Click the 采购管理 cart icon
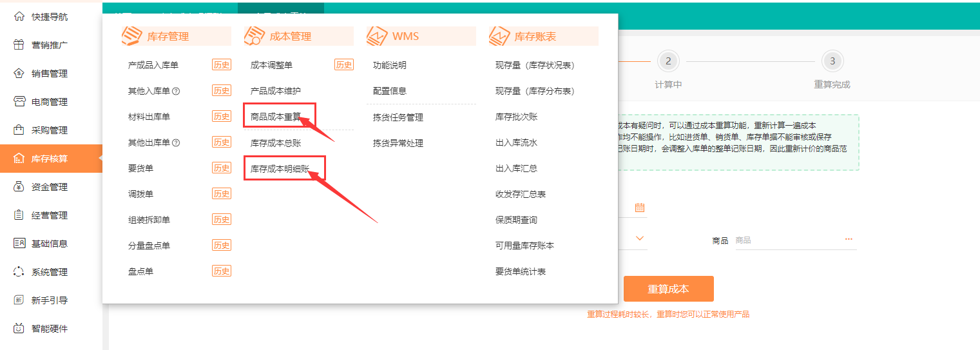The height and width of the screenshot is (350, 980). (19, 130)
